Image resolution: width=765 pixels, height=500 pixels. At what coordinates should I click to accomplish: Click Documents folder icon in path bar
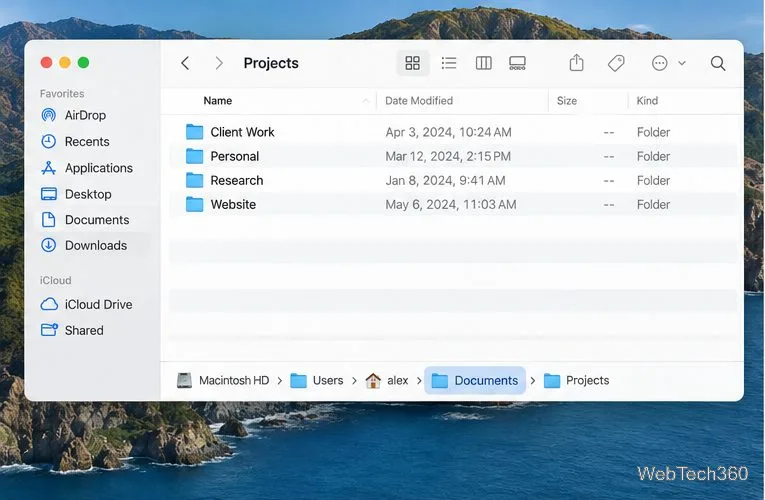pyautogui.click(x=440, y=380)
